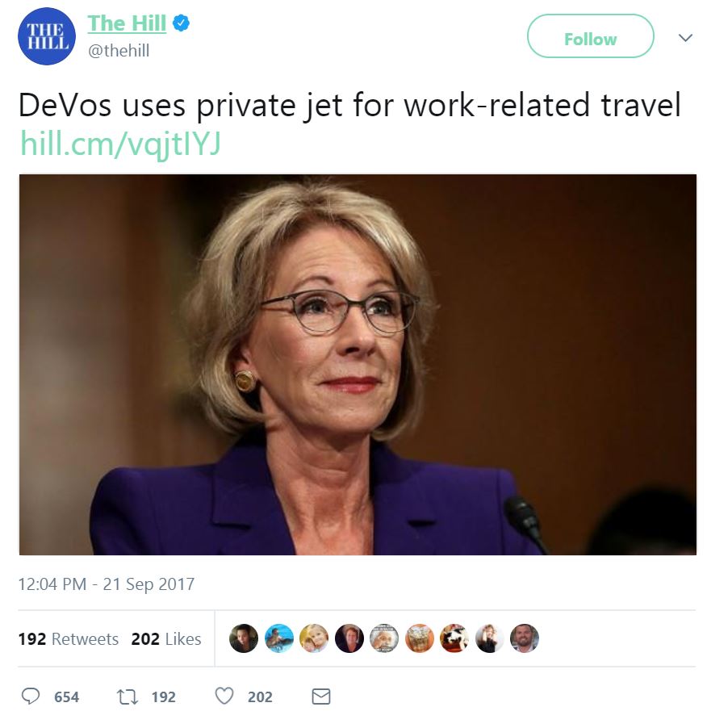Click the cat avatar in likers row
Screen dimensions: 707x728
click(x=454, y=638)
